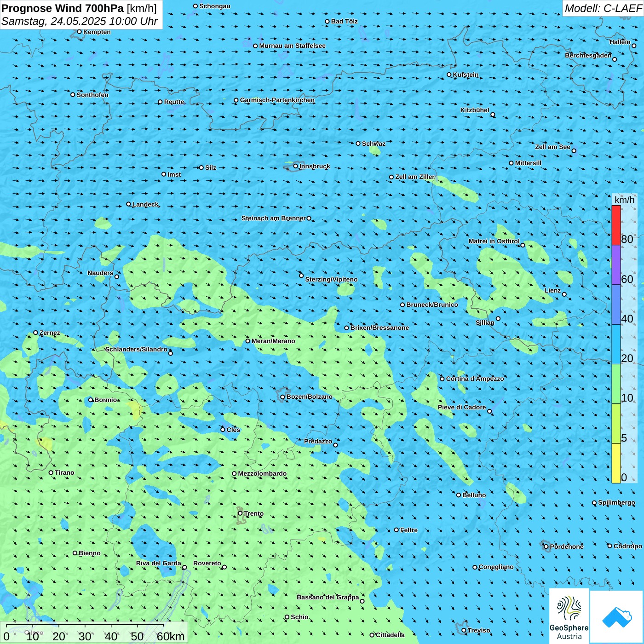Click the Bormio city marker
Viewport: 644px width, 644px height.
pos(91,400)
